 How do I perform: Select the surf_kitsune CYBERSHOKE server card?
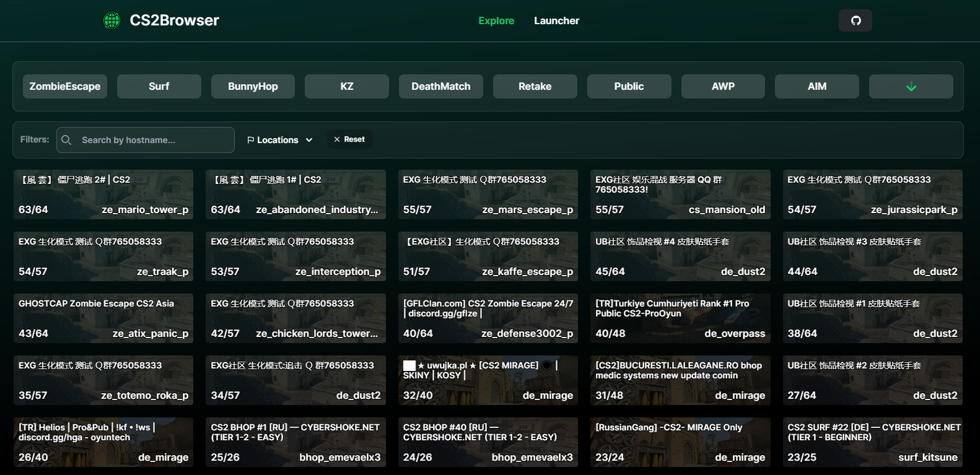click(x=872, y=442)
